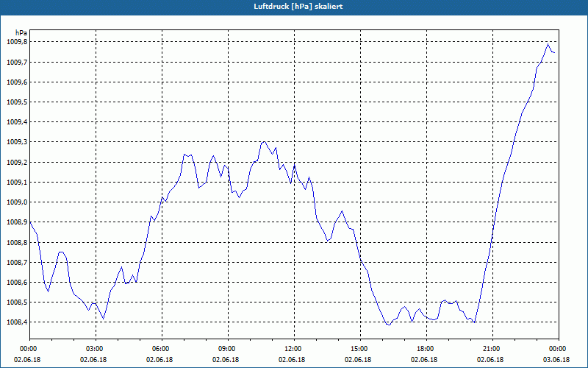This screenshot has height=368, width=588.
Task: Click the y-axis value '1008,6'
Action: [17, 282]
